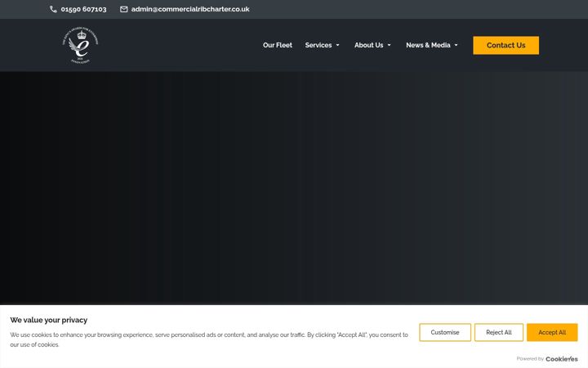This screenshot has height=368, width=588.
Task: Accept All cookies
Action: tap(552, 332)
